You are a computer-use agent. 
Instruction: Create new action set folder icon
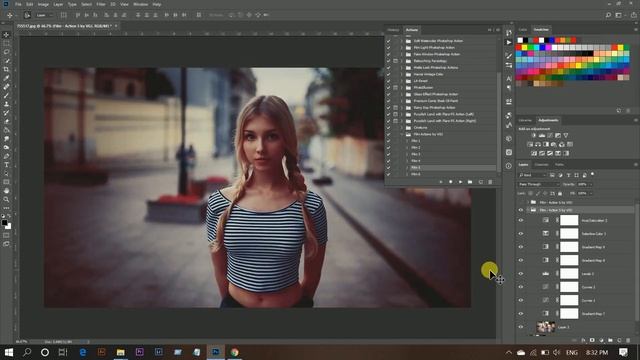[x=470, y=182]
